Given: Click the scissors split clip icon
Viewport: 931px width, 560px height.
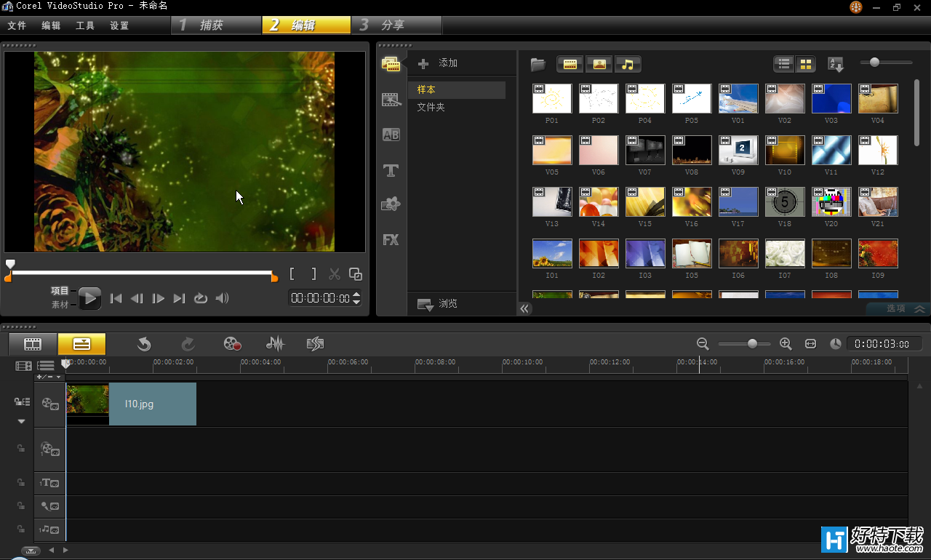Looking at the screenshot, I should pos(335,274).
